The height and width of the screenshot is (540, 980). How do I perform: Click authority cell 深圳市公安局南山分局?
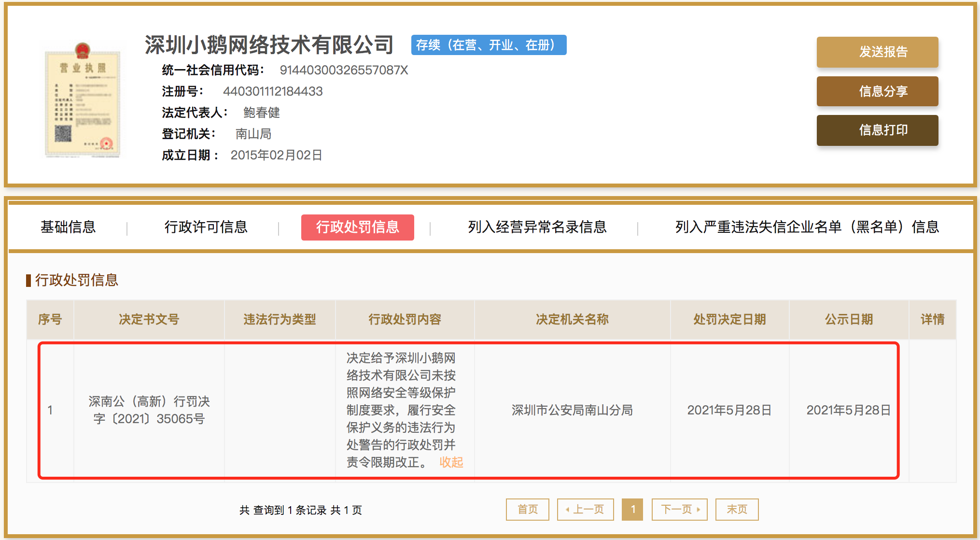(572, 410)
